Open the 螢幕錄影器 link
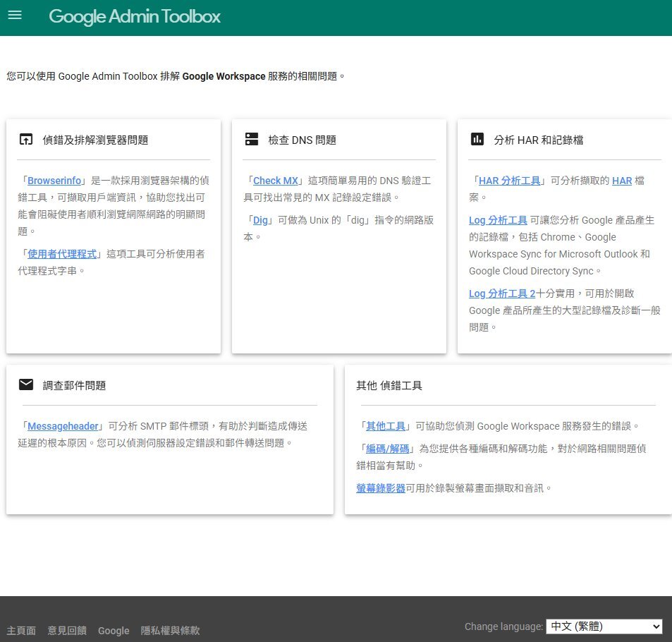The height and width of the screenshot is (642, 672). click(381, 487)
